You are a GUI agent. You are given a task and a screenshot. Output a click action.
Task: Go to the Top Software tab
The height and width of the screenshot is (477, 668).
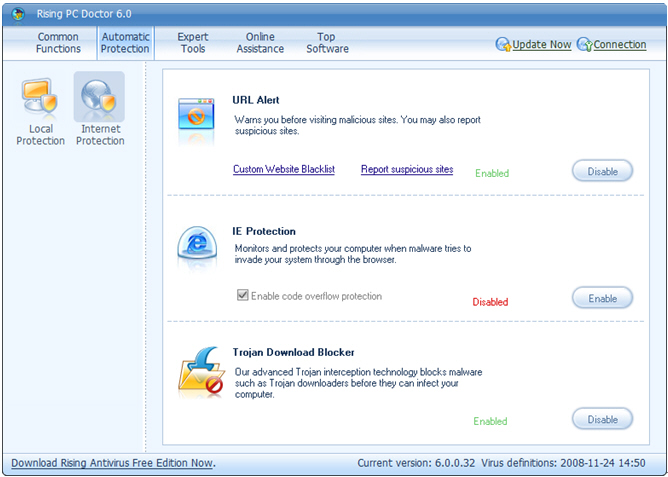(x=327, y=43)
